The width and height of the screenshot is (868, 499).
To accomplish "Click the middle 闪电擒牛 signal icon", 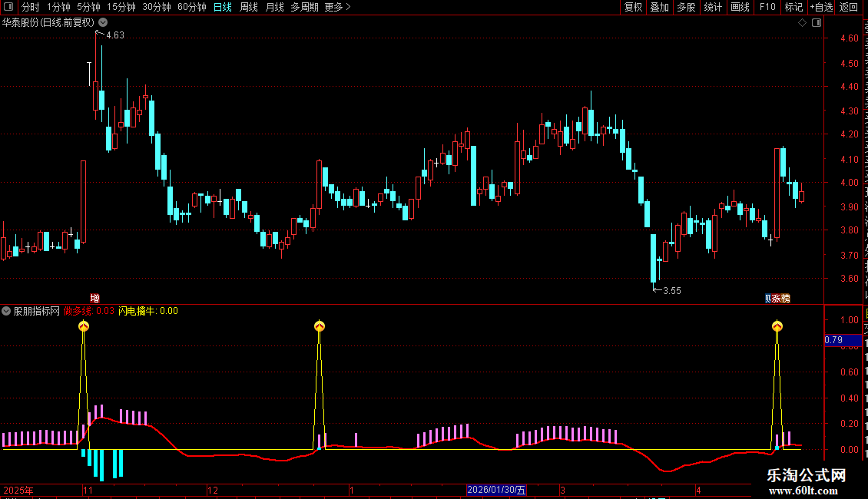I will coord(320,326).
